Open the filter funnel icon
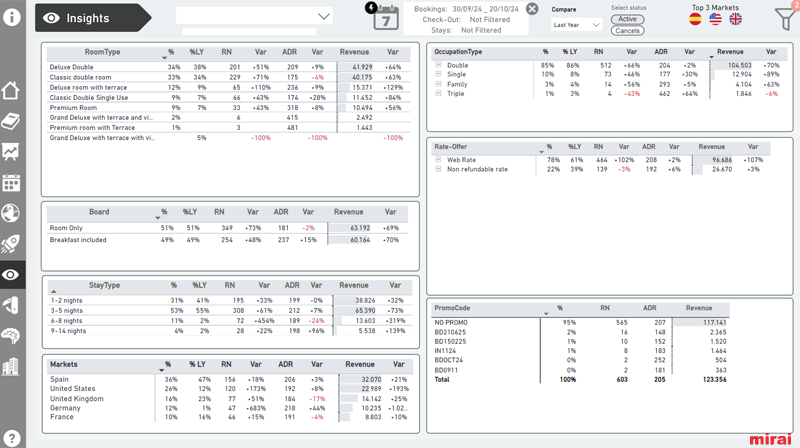This screenshot has height=448, width=800. pos(786,19)
